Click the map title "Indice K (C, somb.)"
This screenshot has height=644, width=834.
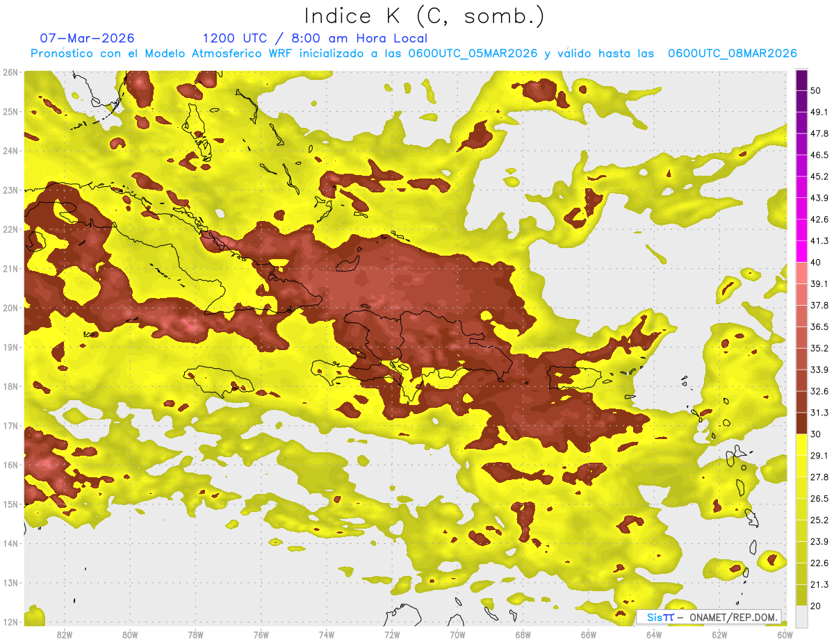click(x=425, y=15)
